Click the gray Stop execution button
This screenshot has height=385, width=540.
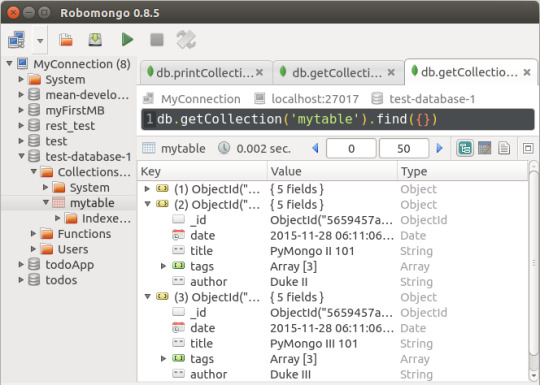coord(157,40)
